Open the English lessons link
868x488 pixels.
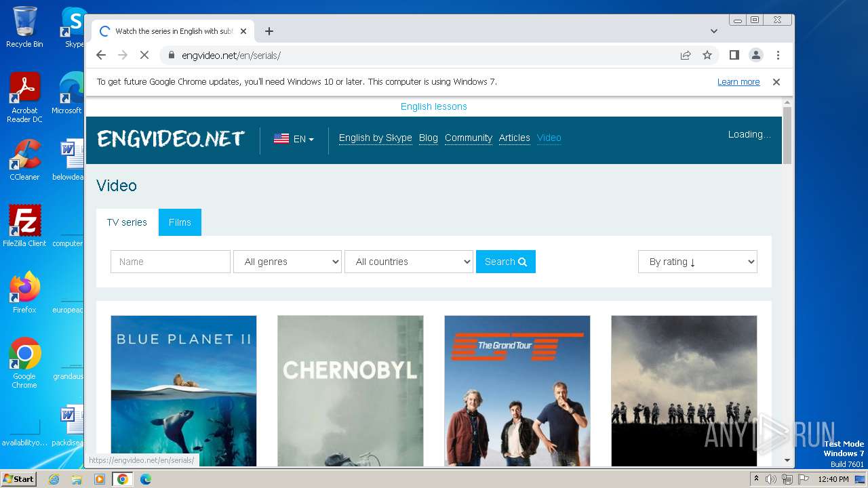(x=434, y=106)
